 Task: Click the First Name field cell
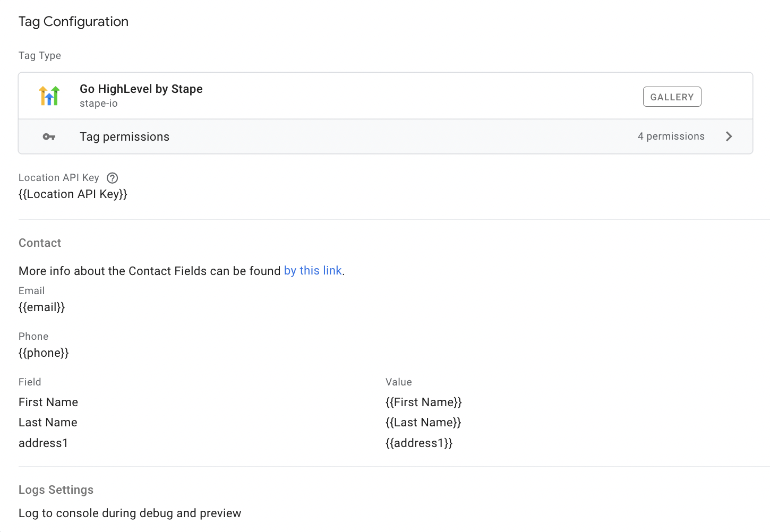[x=48, y=402]
